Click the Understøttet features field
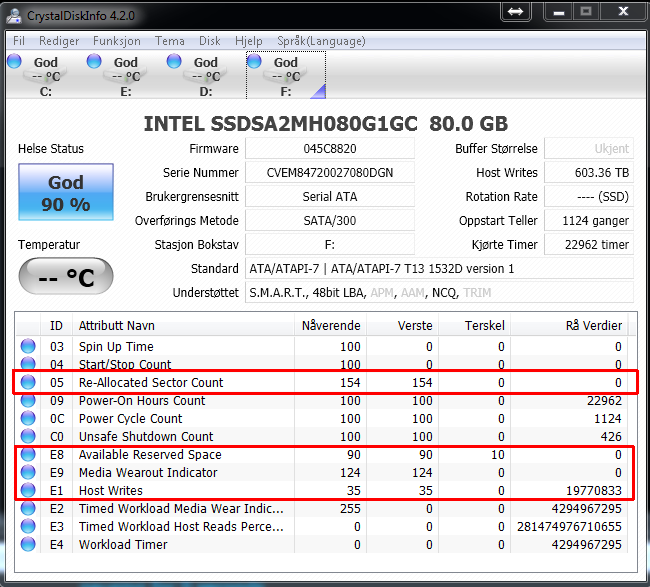650x587 pixels. click(x=439, y=293)
